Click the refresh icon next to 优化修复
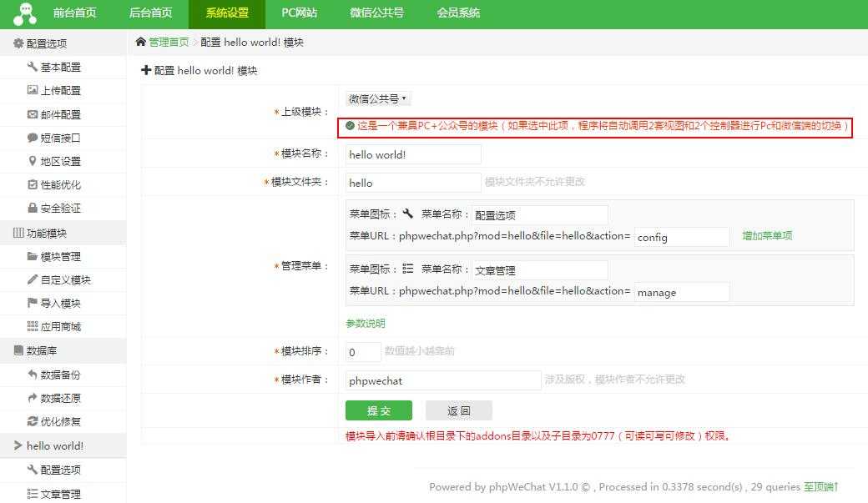Screen dimensions: 868x503 32,420
